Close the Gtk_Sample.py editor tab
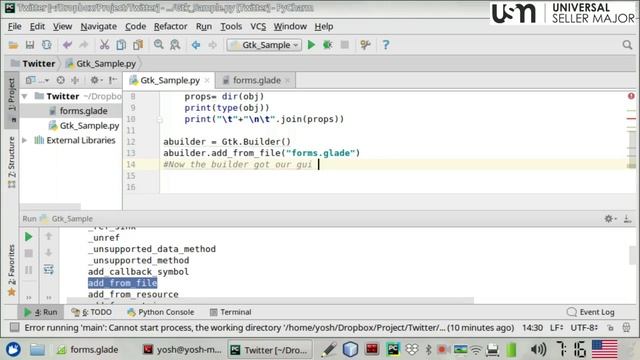The height and width of the screenshot is (360, 640). (207, 80)
